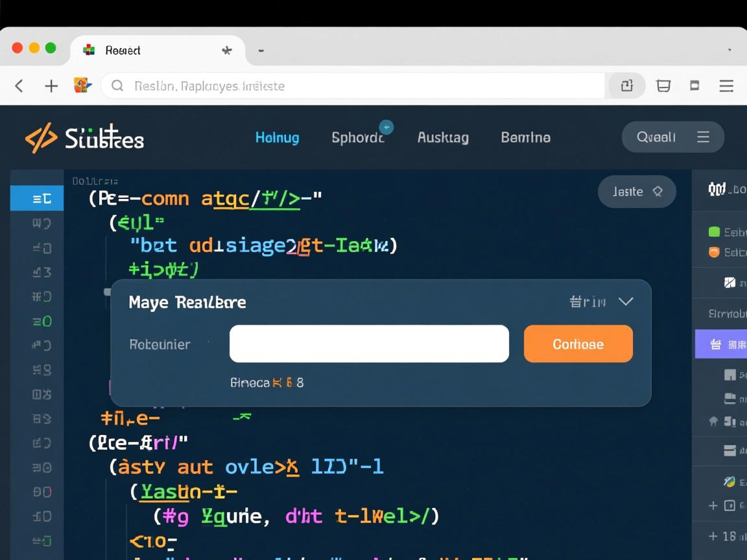The image size is (747, 560).
Task: Click the share icon in the address bar
Action: coord(626,86)
